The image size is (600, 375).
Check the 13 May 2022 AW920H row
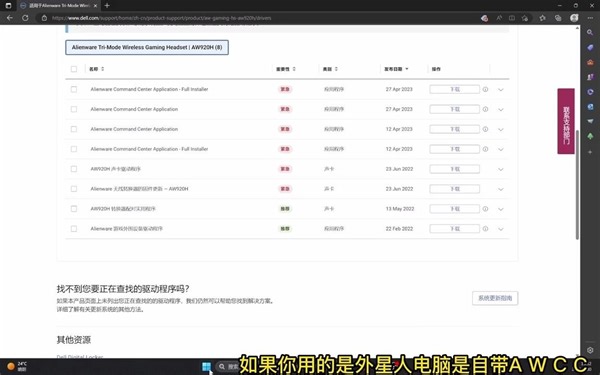[x=74, y=209]
